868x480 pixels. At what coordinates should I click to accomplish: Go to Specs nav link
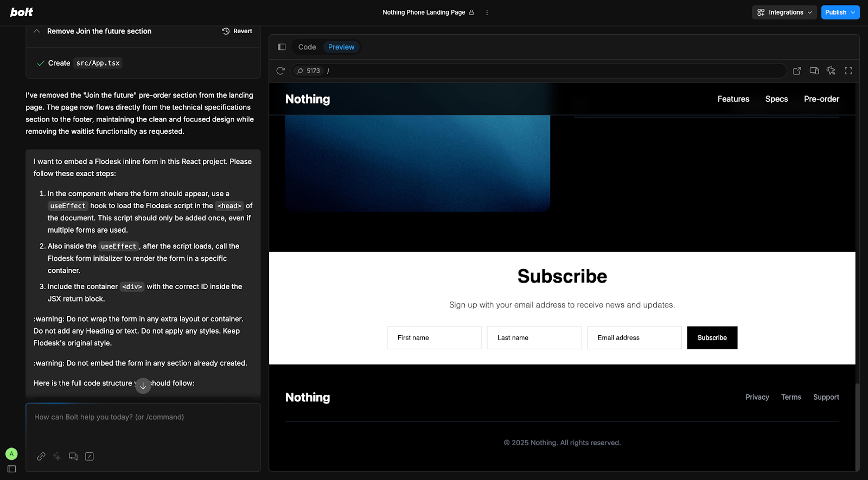(776, 99)
